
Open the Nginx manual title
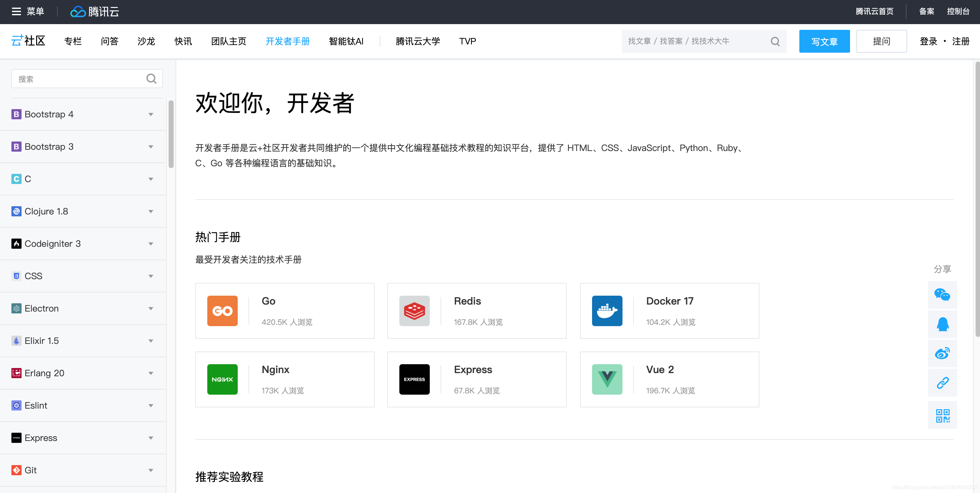275,370
